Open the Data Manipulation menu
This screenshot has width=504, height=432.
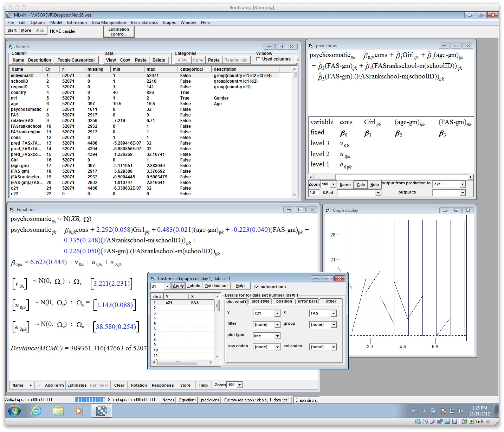click(109, 23)
